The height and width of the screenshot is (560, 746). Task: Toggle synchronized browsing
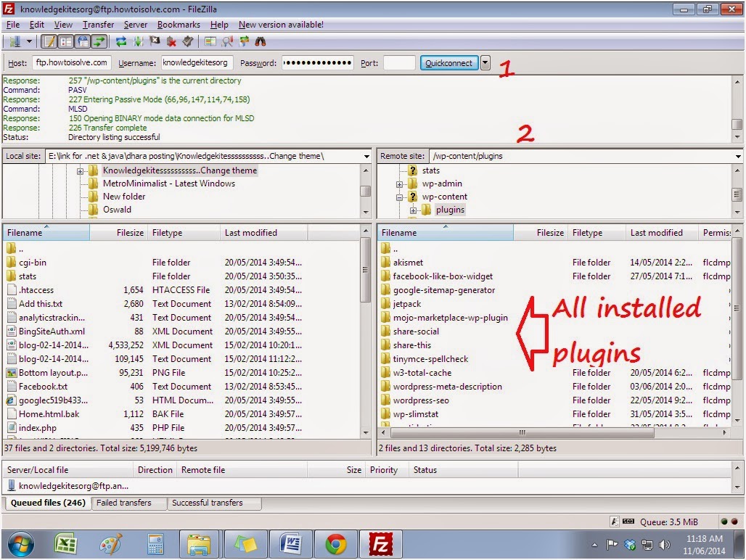[245, 40]
